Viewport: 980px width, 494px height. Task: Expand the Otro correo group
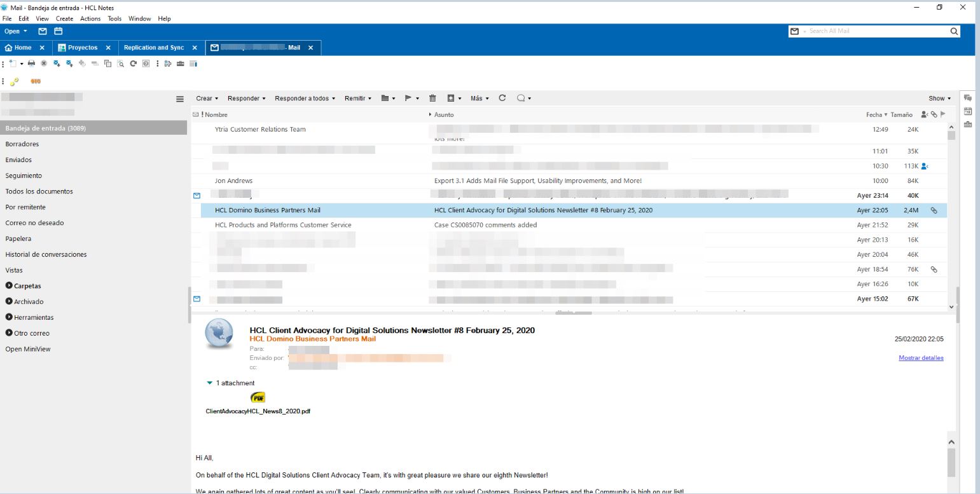tap(9, 333)
